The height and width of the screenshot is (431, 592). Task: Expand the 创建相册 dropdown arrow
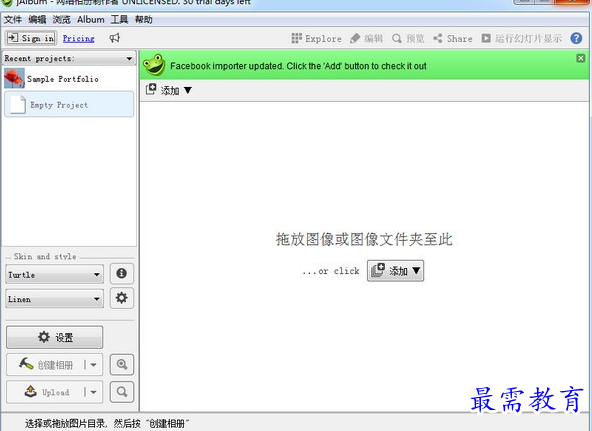click(93, 365)
